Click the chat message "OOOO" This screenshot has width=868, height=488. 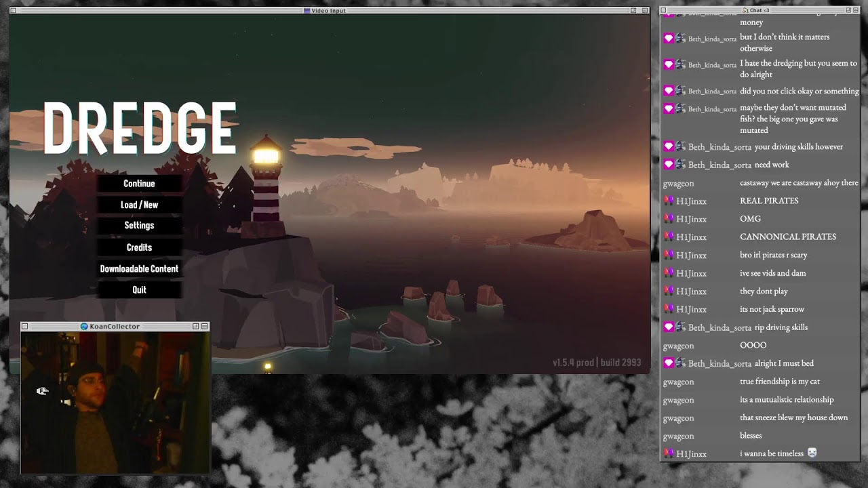753,345
